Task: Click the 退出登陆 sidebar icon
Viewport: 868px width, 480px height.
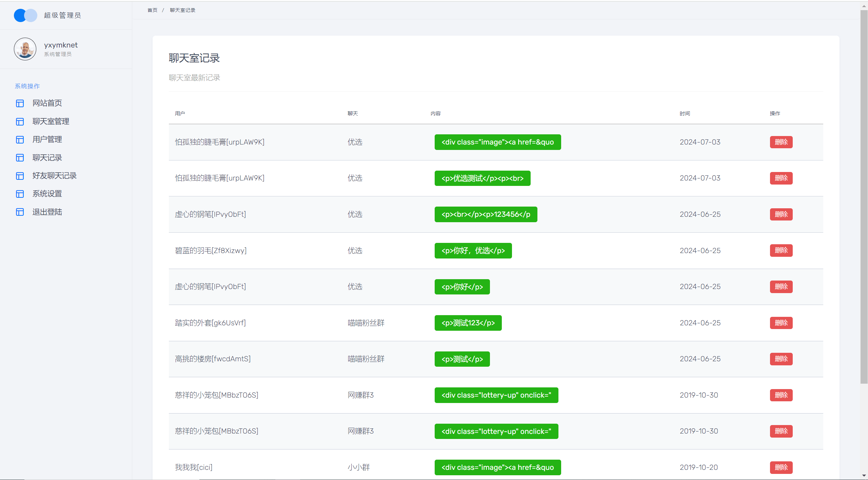Action: coord(20,212)
